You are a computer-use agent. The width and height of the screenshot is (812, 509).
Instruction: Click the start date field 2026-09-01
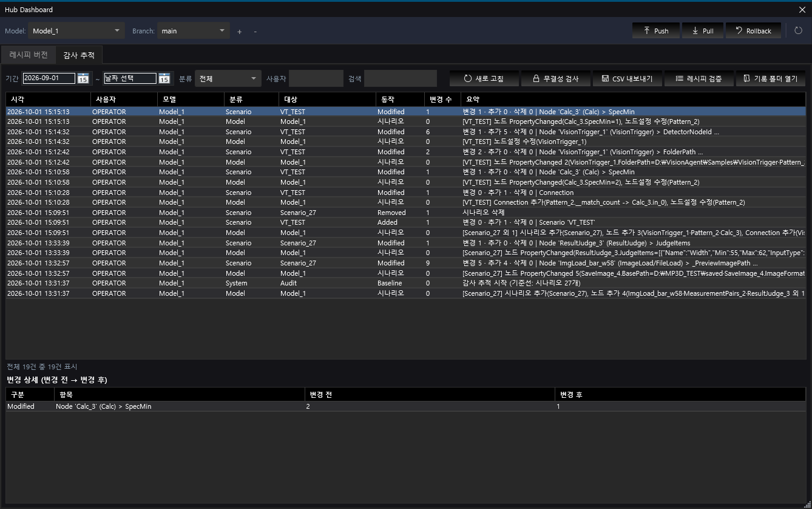pyautogui.click(x=49, y=78)
